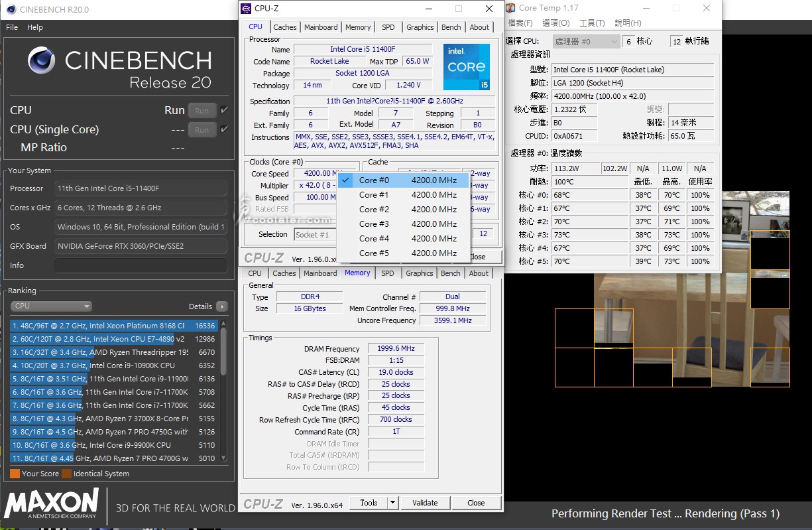Open Mainboard tab in CPU-Z processor window
The height and width of the screenshot is (530, 812).
click(321, 27)
